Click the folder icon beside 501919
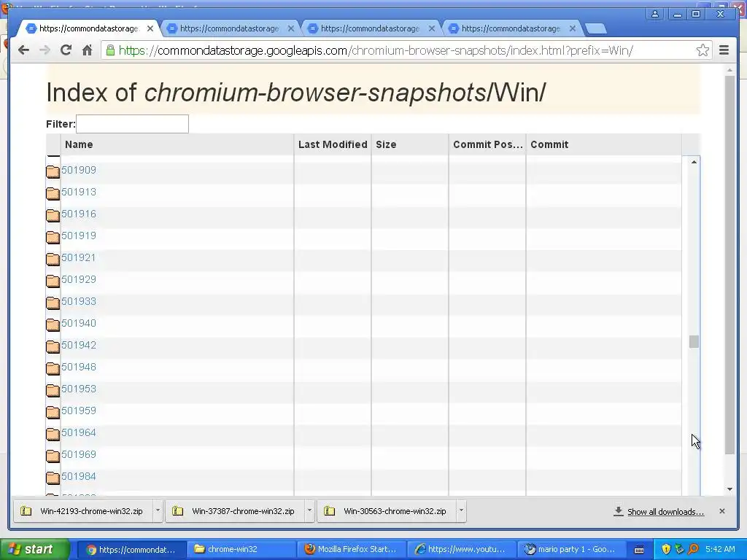Viewport: 747px width, 560px height. [53, 237]
